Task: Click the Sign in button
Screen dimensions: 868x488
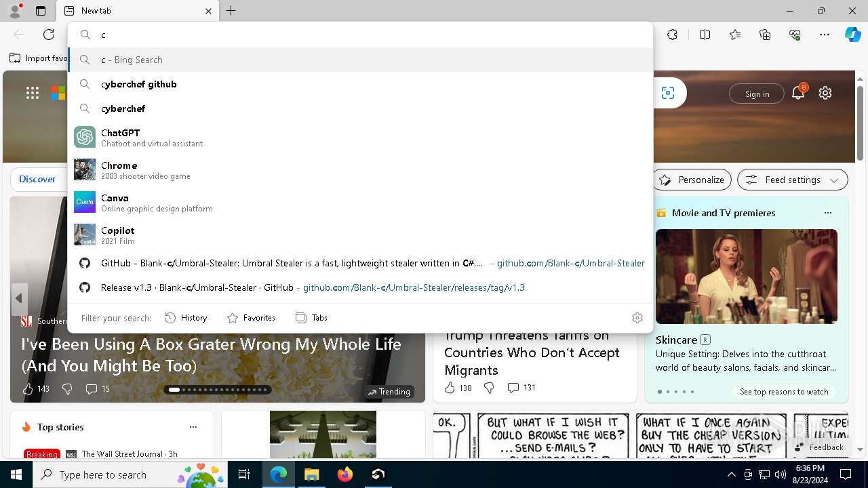Action: (x=757, y=94)
